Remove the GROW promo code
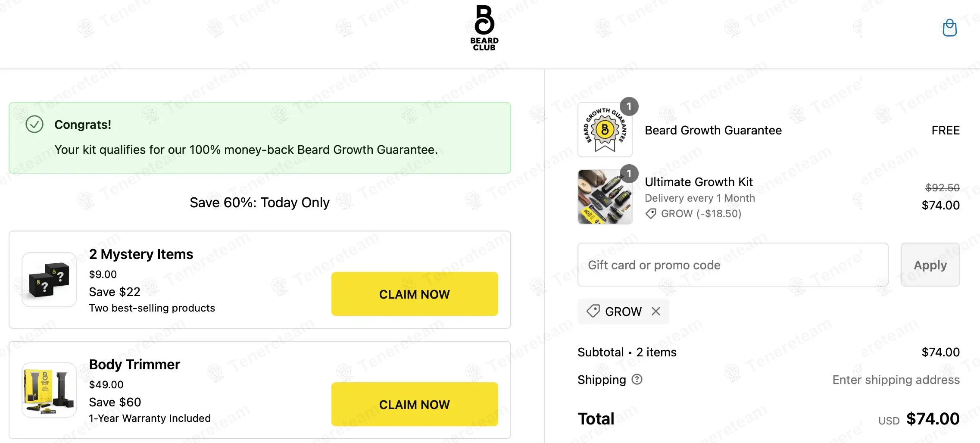Image resolution: width=980 pixels, height=443 pixels. coord(656,311)
